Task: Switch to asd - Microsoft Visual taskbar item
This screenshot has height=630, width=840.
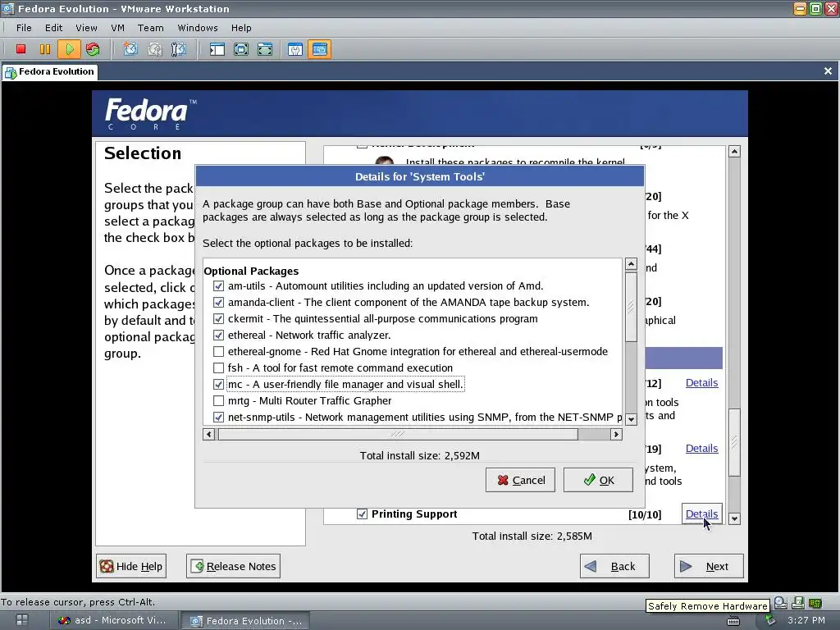Action: [113, 620]
